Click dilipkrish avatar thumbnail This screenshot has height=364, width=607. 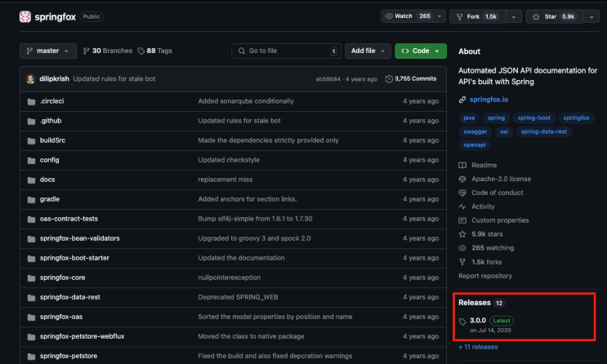point(30,79)
